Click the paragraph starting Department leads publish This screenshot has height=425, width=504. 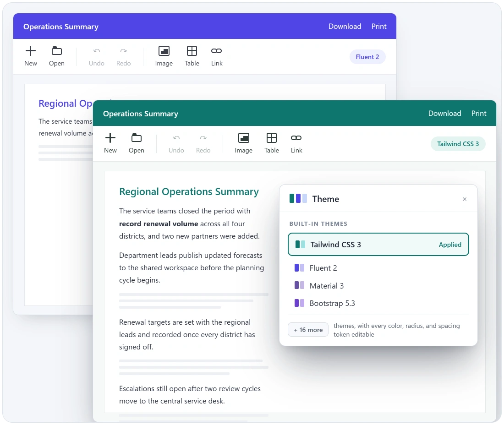(192, 267)
